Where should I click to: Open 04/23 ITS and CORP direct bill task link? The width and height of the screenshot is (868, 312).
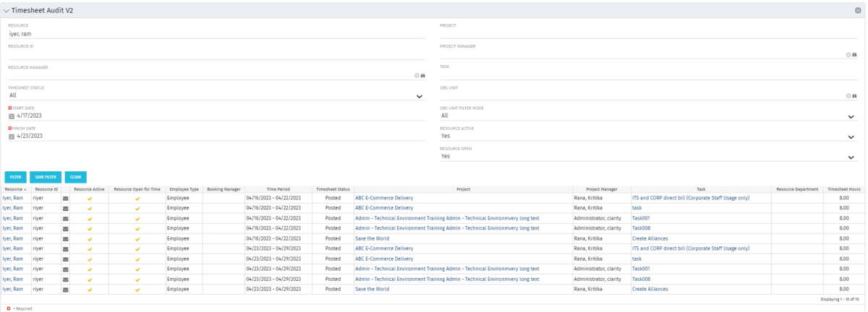(690, 248)
